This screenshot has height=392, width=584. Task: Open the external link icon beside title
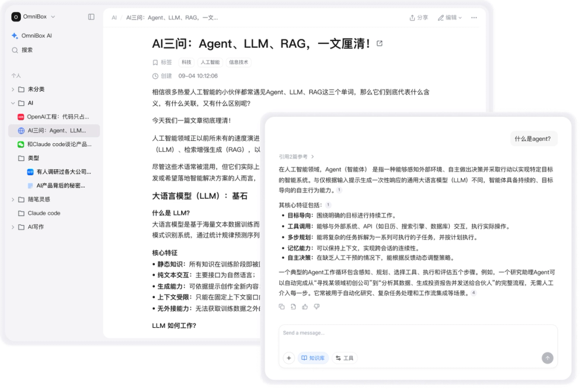click(x=380, y=44)
